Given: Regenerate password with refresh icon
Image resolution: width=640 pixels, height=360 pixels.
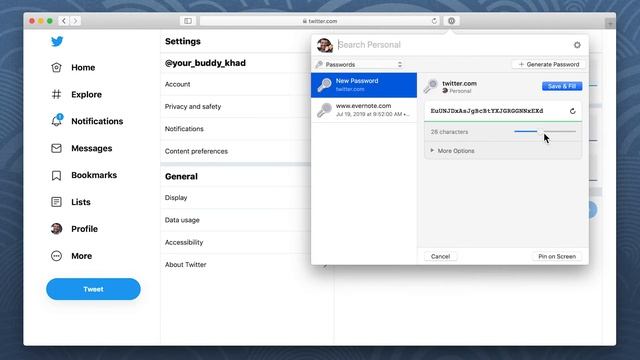Looking at the screenshot, I should click(572, 111).
